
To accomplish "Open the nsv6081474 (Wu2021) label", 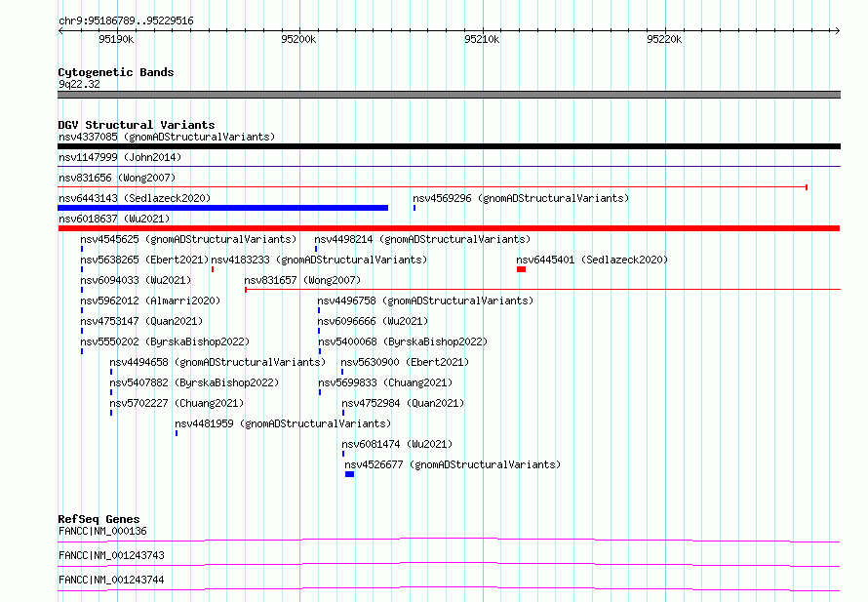I will [397, 444].
